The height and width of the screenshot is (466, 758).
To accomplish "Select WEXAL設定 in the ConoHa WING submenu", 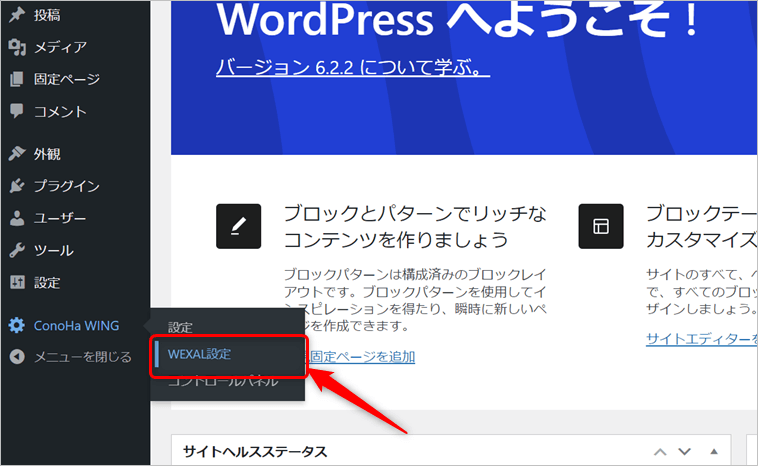I will tap(200, 354).
